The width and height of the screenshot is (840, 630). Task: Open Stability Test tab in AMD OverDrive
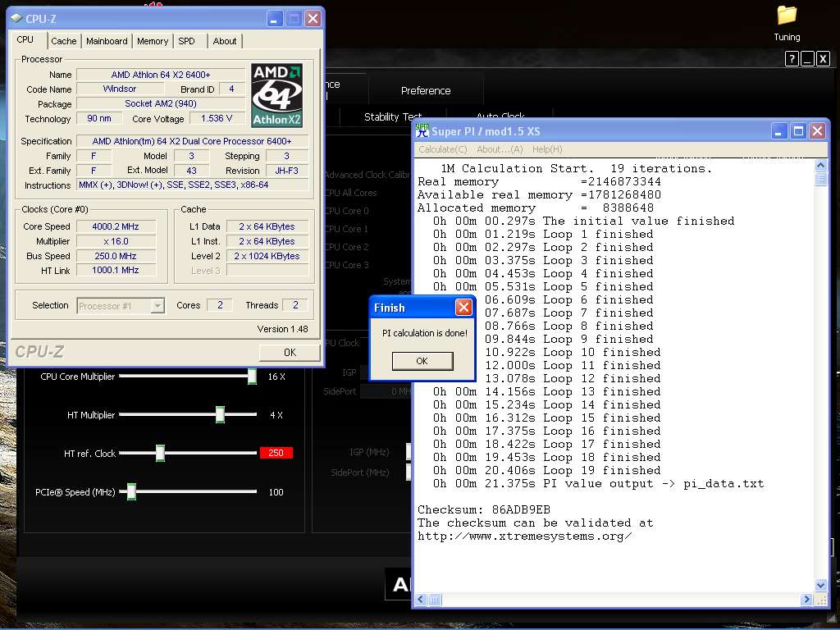[x=393, y=116]
